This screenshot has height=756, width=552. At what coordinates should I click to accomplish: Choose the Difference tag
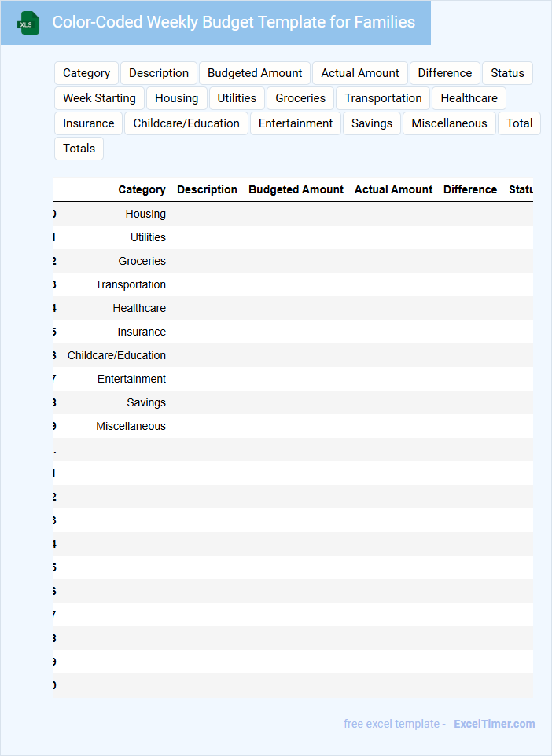pos(444,73)
